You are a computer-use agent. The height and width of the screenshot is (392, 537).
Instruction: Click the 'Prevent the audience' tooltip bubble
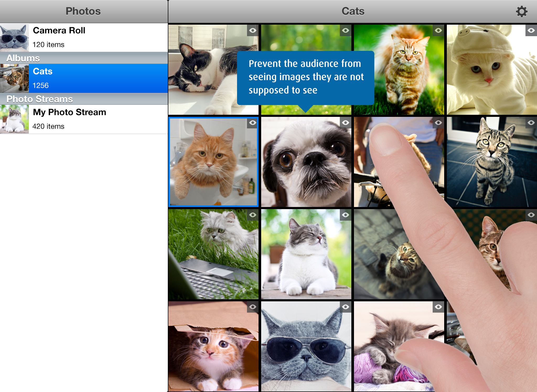point(305,78)
